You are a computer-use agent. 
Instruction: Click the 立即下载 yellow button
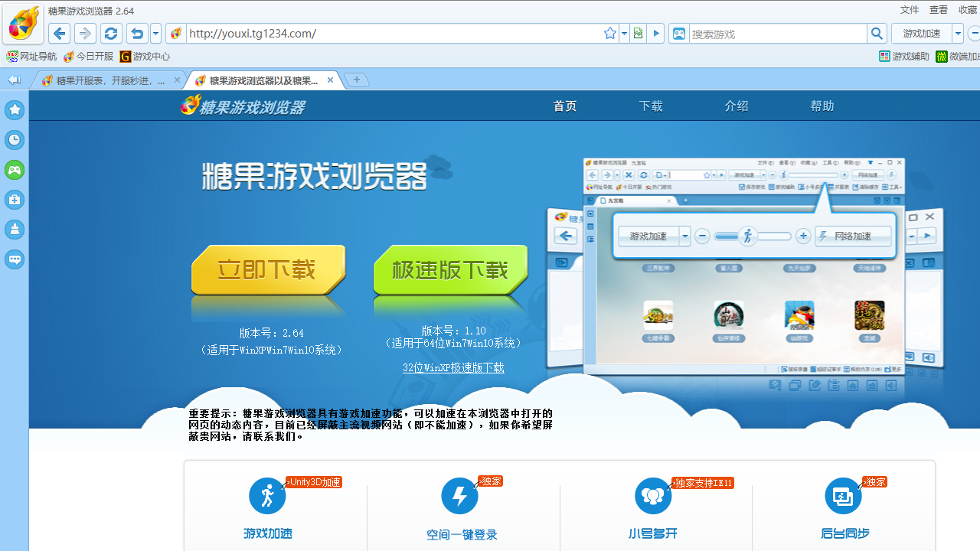[x=267, y=270]
